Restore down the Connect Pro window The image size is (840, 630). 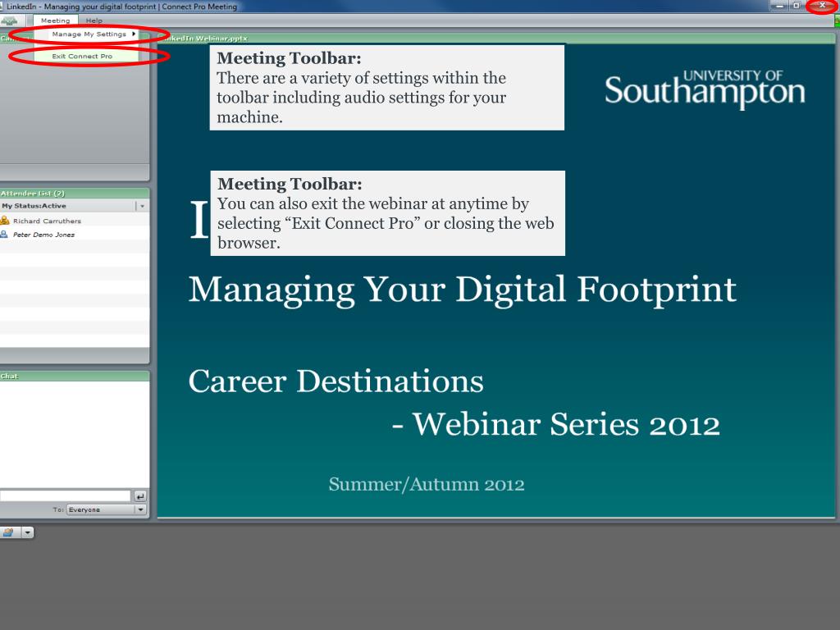pyautogui.click(x=797, y=6)
